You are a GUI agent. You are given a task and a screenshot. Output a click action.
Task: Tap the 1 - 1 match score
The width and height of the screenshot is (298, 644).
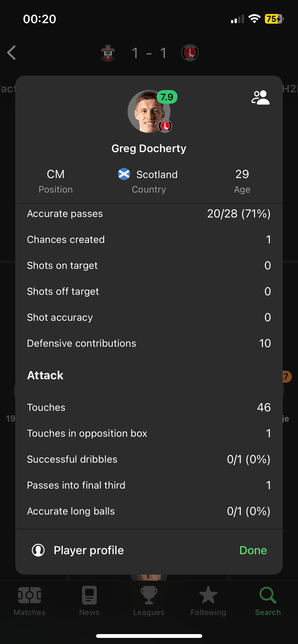click(x=149, y=53)
